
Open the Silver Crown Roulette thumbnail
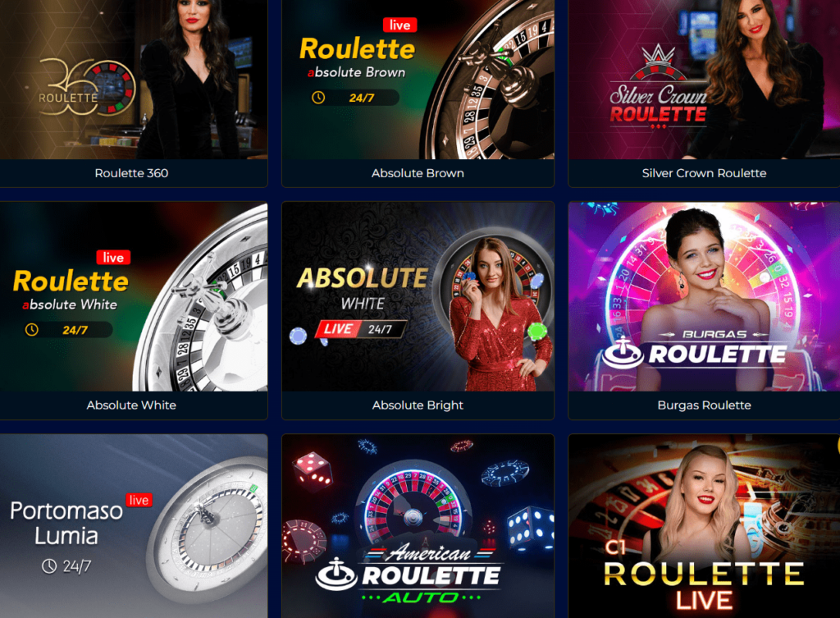(704, 80)
